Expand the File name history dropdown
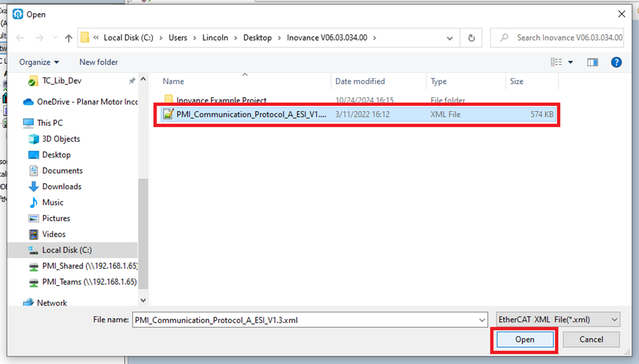Viewport: 639px width, 364px height. [x=482, y=320]
